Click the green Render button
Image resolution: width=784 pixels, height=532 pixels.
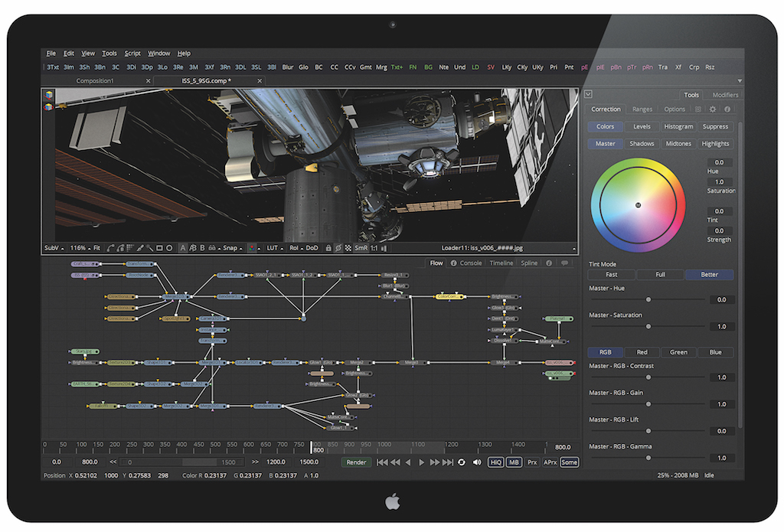pyautogui.click(x=356, y=462)
